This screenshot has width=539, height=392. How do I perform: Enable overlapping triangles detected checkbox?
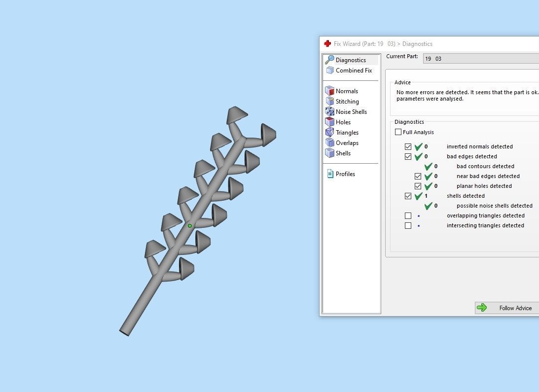pyautogui.click(x=408, y=215)
